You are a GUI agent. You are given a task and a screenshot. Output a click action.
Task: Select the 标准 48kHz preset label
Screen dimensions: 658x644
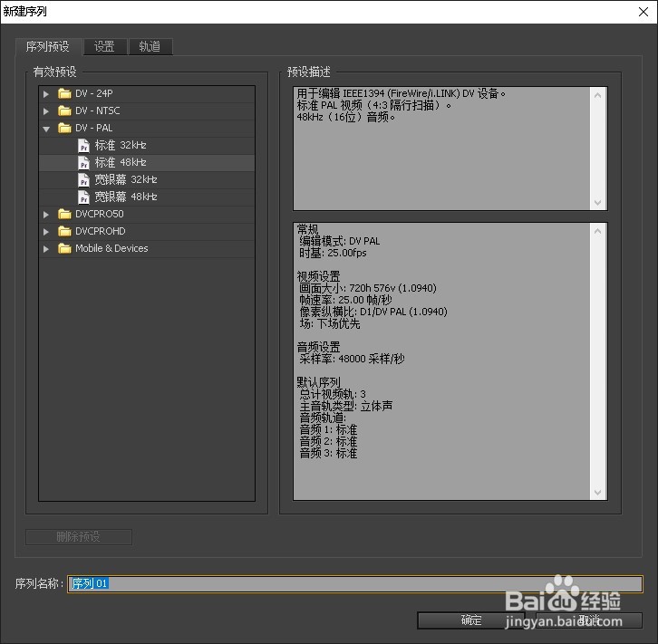point(121,163)
